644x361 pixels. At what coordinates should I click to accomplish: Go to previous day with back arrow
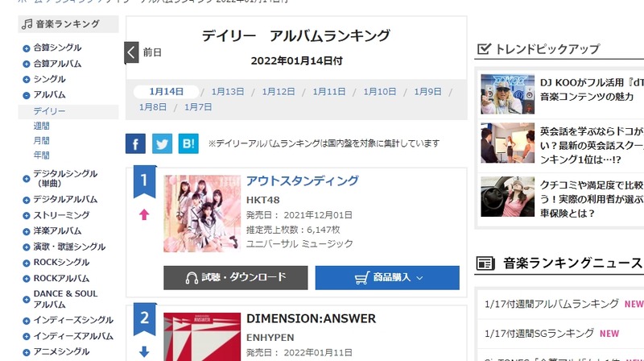click(x=131, y=52)
